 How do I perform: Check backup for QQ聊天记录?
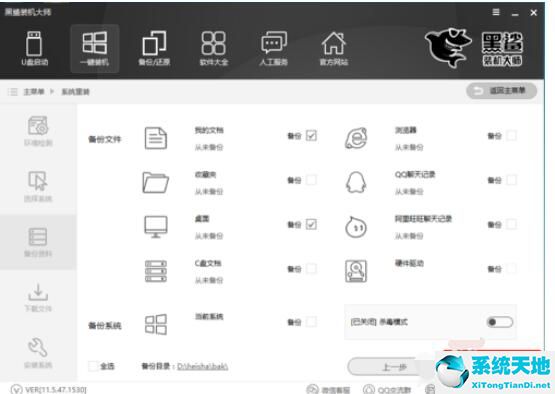pos(511,180)
